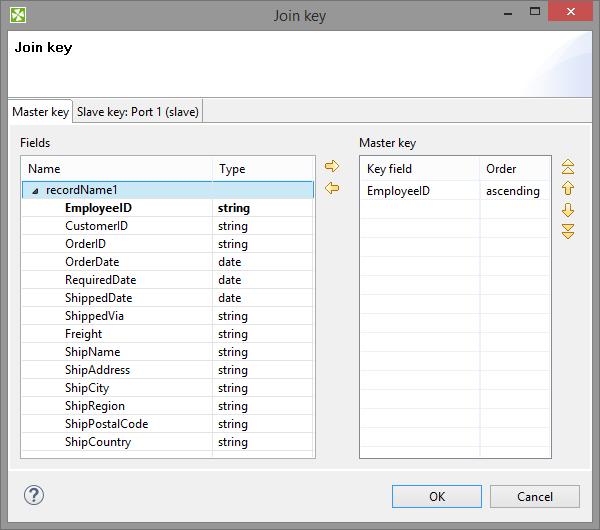Select the OrderDate field row
Viewport: 600px width, 530px height.
pos(92,262)
